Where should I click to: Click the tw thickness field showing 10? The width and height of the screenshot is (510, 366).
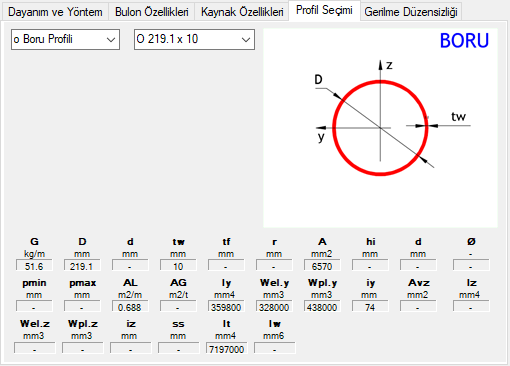coord(178,266)
